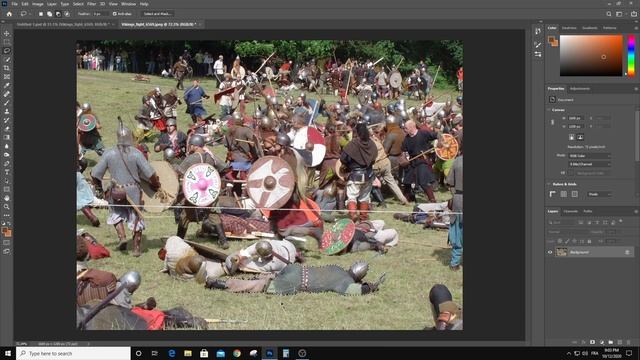Viewport: 640px width, 360px height.
Task: Open the RGB Color mode dropdown
Action: pos(590,156)
